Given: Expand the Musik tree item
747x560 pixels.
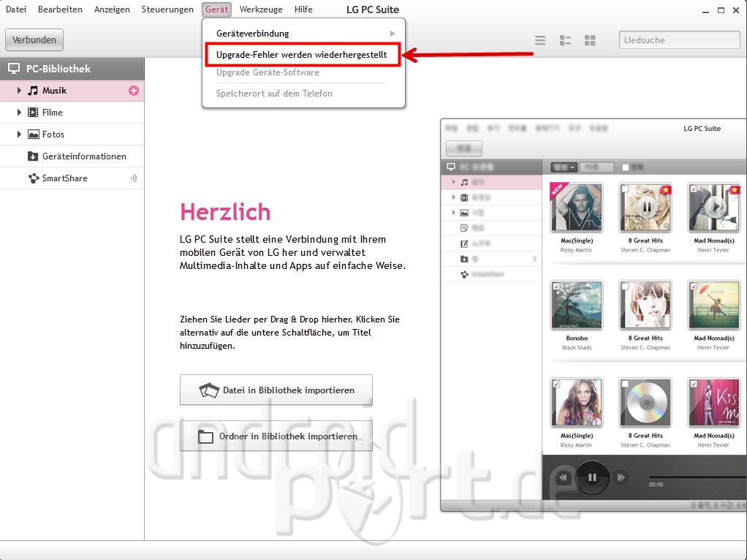Looking at the screenshot, I should (20, 91).
